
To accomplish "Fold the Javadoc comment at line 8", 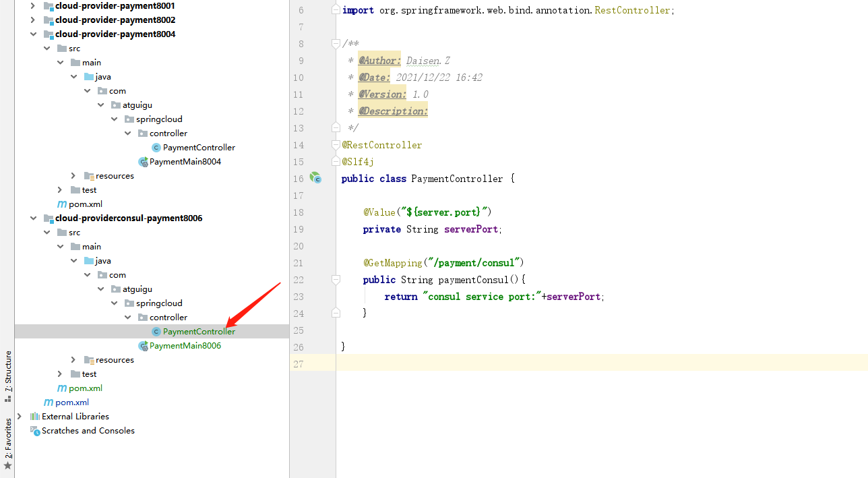I will pos(336,44).
